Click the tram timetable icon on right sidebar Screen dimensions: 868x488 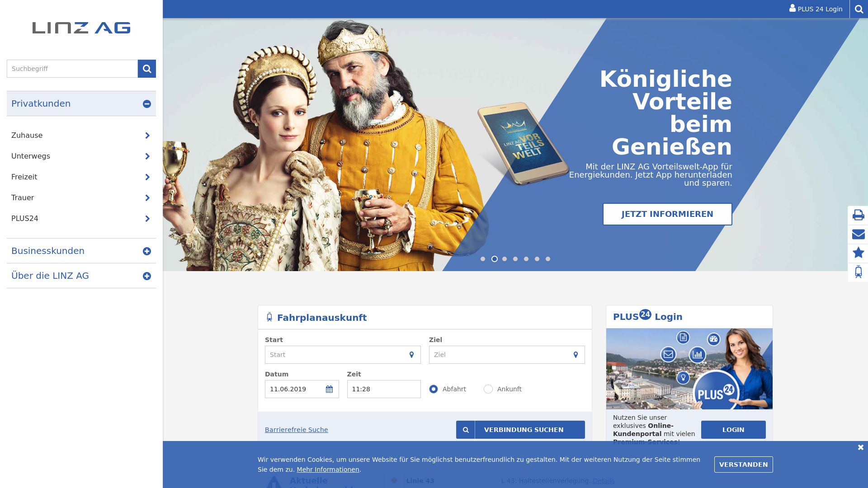click(858, 272)
